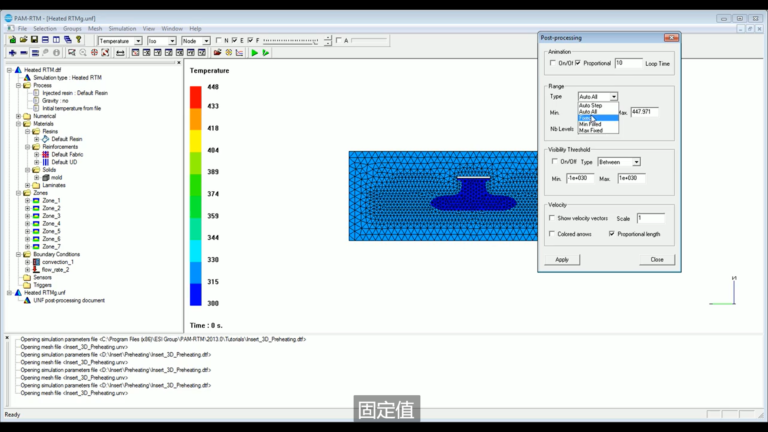Click the tile windows horizontally icon
The width and height of the screenshot is (768, 432).
(45, 40)
